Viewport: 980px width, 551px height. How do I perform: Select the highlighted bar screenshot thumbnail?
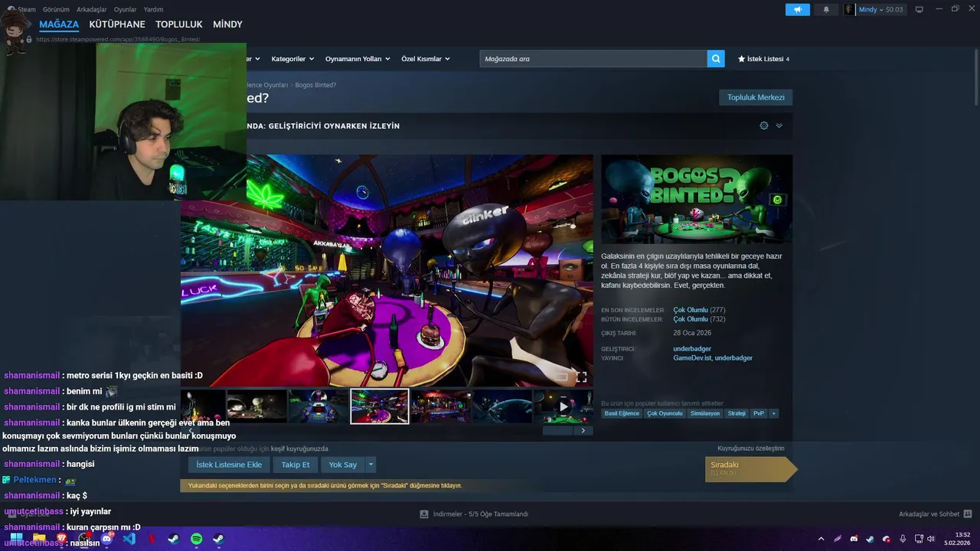[380, 406]
